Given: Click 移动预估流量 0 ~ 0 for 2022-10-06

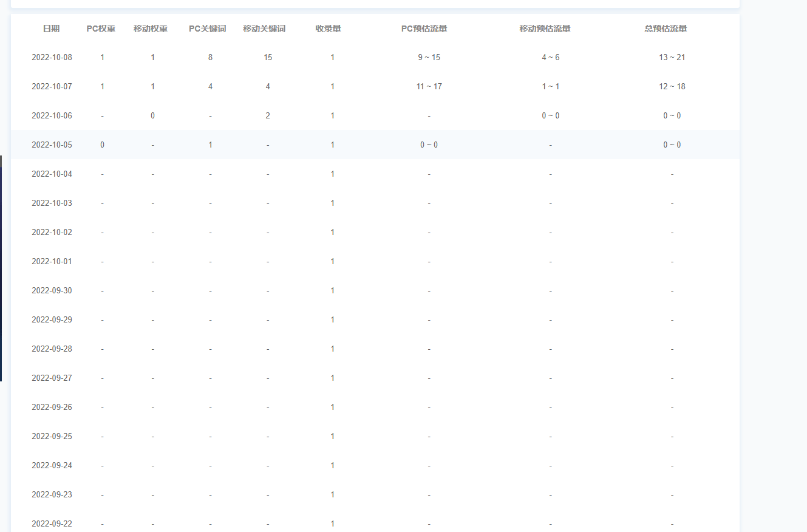Looking at the screenshot, I should 551,115.
